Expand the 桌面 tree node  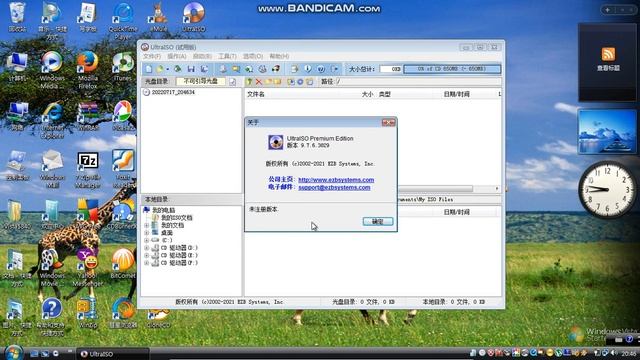click(x=147, y=233)
